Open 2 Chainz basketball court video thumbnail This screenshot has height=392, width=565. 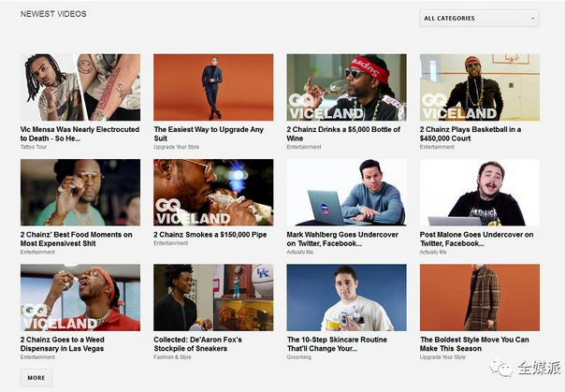[x=480, y=87]
